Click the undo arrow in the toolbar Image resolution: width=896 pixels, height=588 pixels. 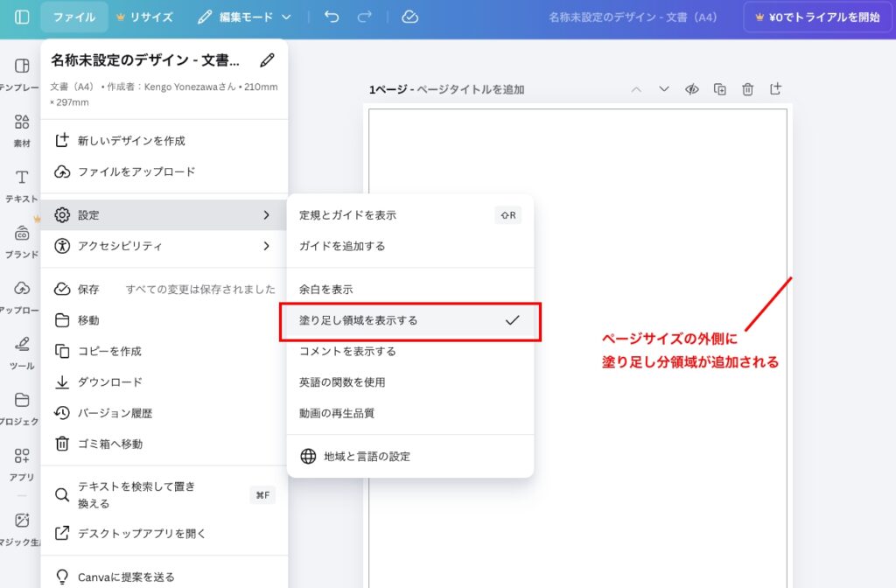point(332,16)
